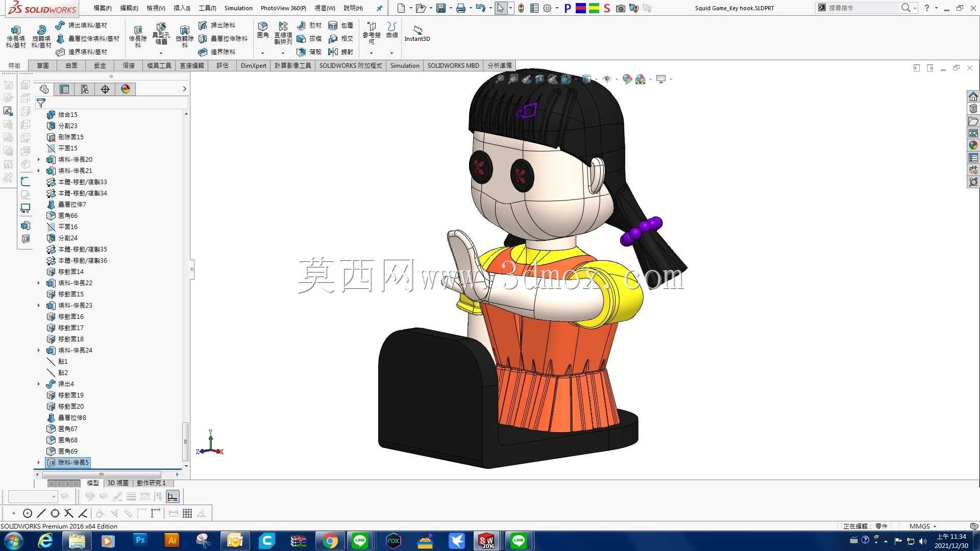Click the Rebuild traffic-light icon
Image resolution: width=980 pixels, height=551 pixels.
(x=521, y=8)
